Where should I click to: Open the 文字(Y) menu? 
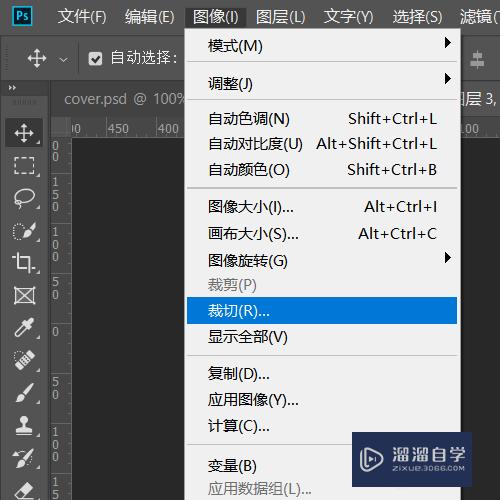(x=348, y=17)
